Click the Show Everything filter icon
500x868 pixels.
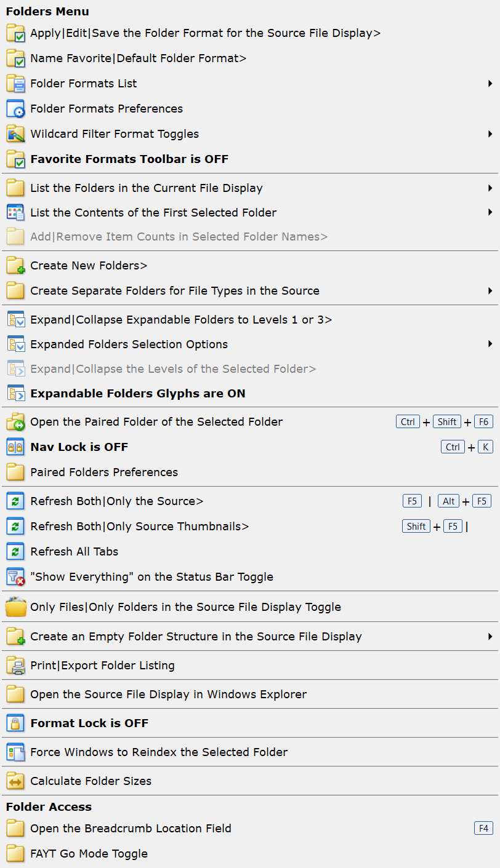click(x=15, y=577)
